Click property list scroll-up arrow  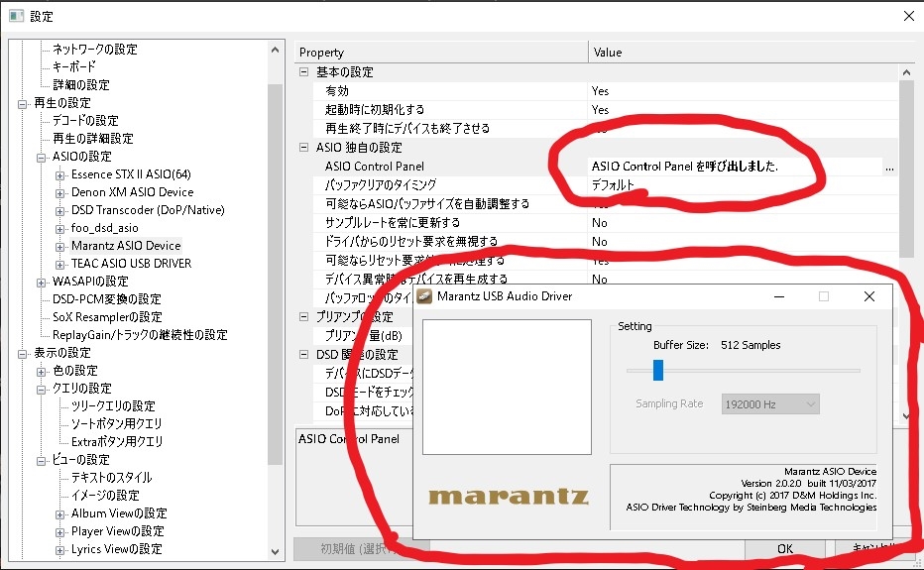tap(906, 72)
